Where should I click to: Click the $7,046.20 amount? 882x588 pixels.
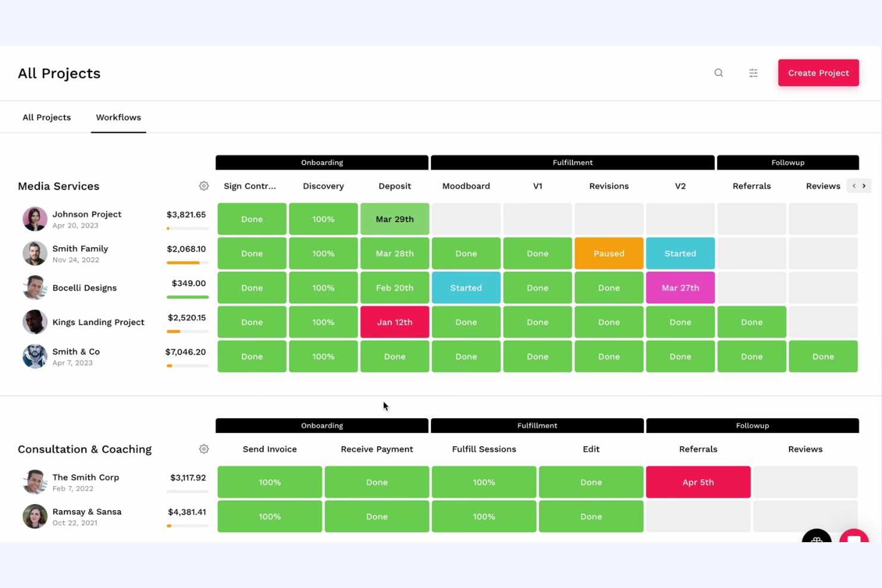coord(185,352)
